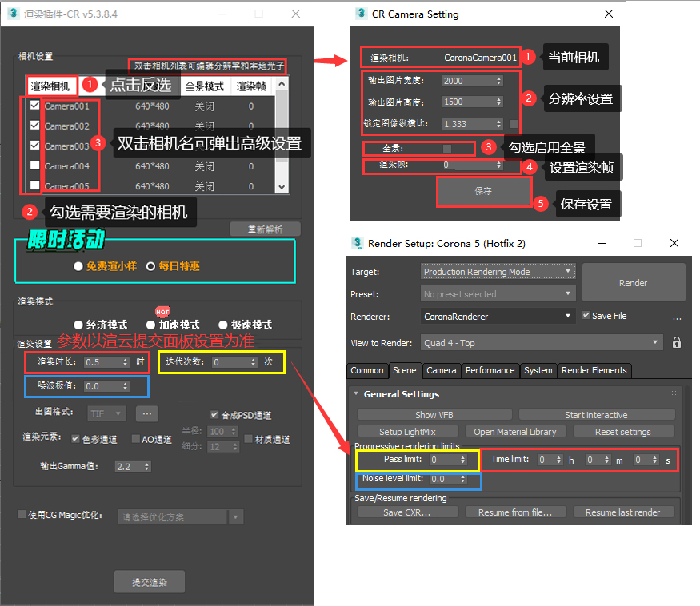Image resolution: width=700 pixels, height=606 pixels.
Task: Enable the 全景 checkbox in Camera Setting
Action: (447, 149)
